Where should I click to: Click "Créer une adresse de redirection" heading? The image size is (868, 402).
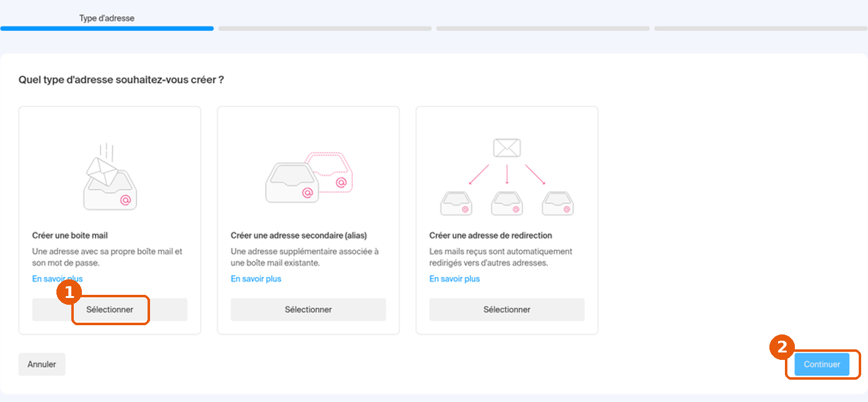(x=490, y=235)
